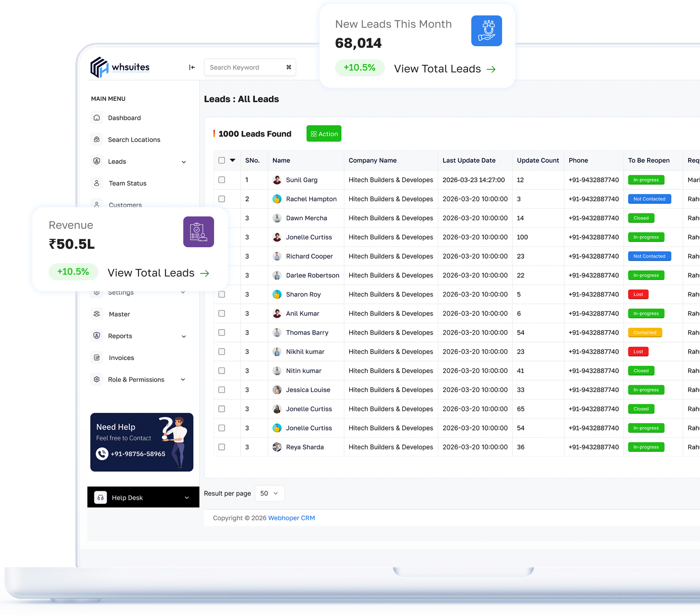The width and height of the screenshot is (700, 615).
Task: Click the purple Revenue clipboard icon
Action: point(199,232)
